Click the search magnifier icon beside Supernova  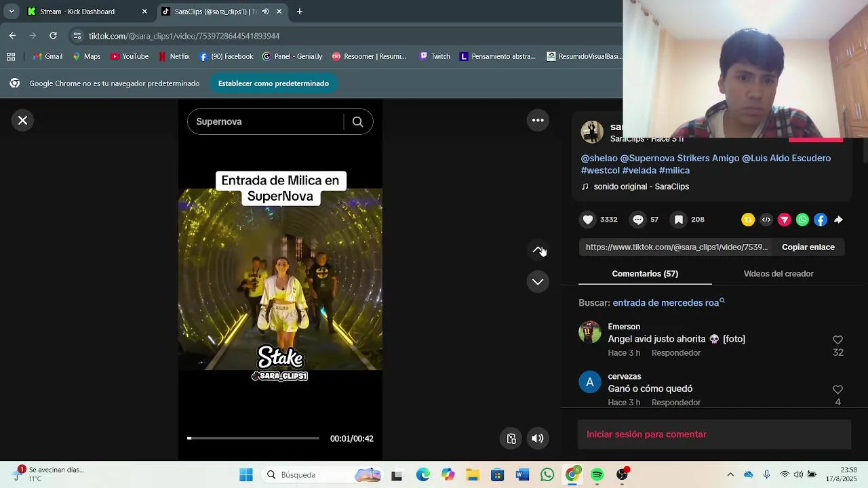(x=357, y=122)
